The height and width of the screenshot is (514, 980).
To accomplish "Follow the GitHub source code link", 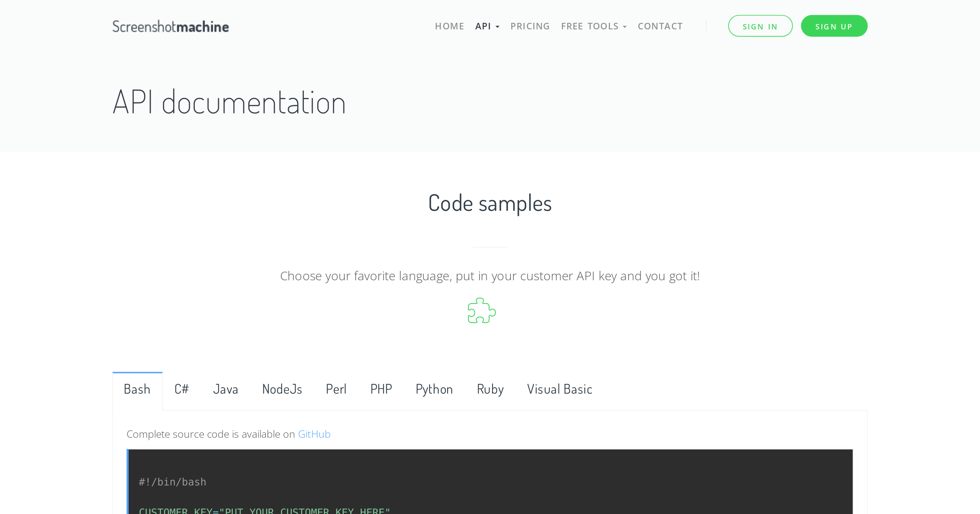I will (x=314, y=434).
